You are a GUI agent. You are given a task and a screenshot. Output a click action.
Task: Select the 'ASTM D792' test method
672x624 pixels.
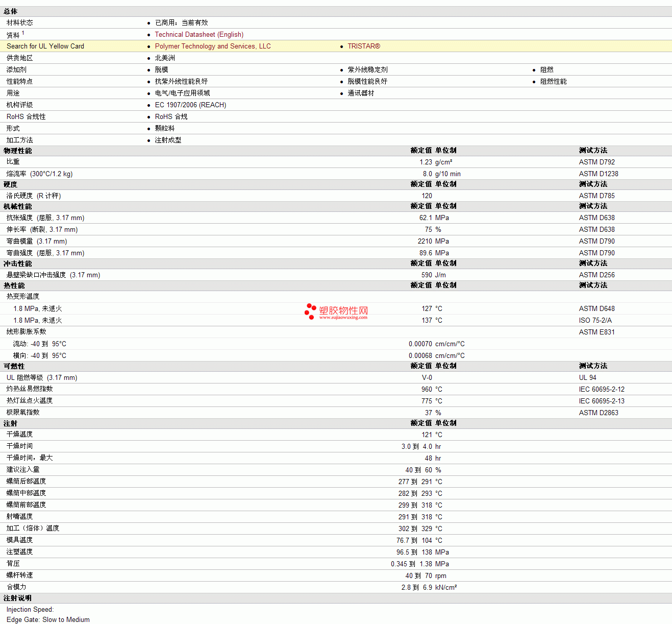(596, 162)
